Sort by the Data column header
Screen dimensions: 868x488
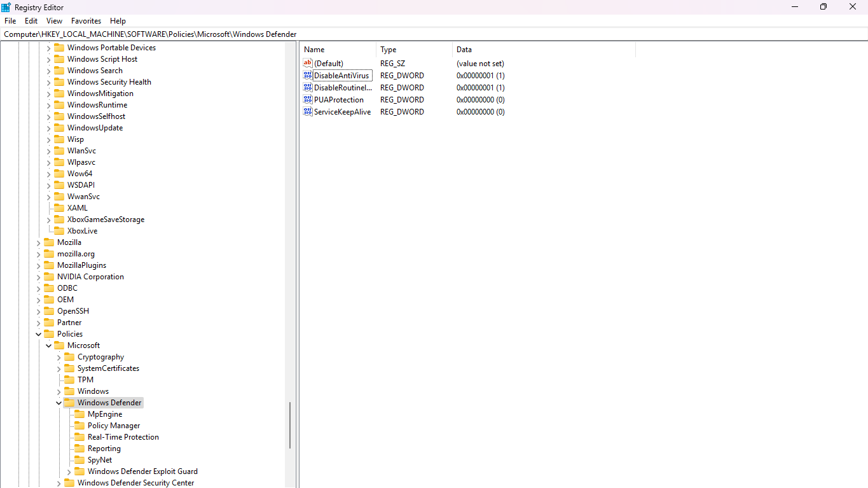pos(544,50)
